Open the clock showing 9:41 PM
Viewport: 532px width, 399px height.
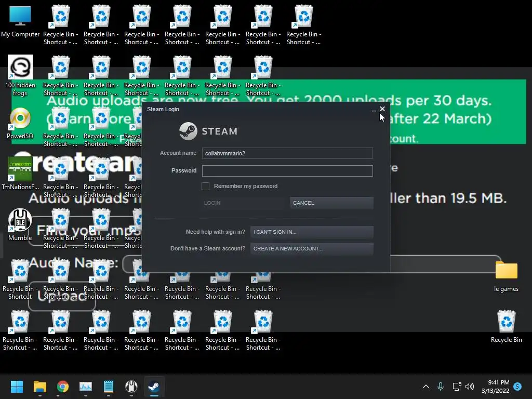[495, 387]
